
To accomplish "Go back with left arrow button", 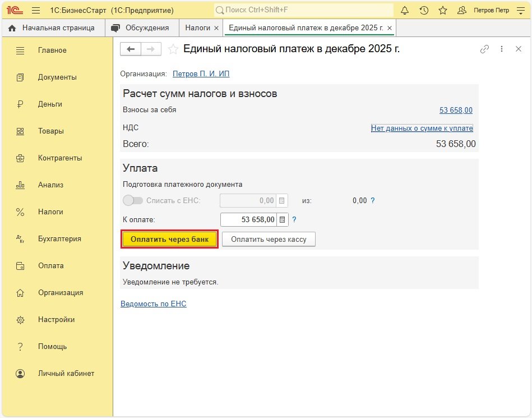I will (x=131, y=49).
